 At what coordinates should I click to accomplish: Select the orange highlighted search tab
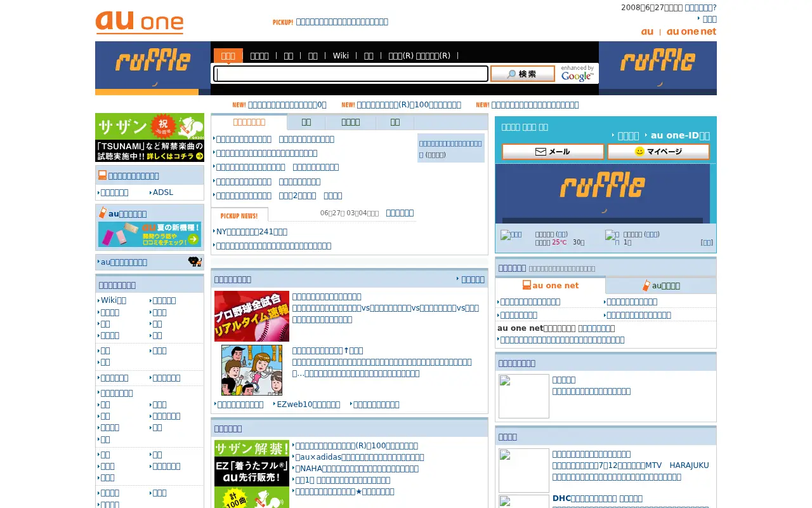(228, 56)
